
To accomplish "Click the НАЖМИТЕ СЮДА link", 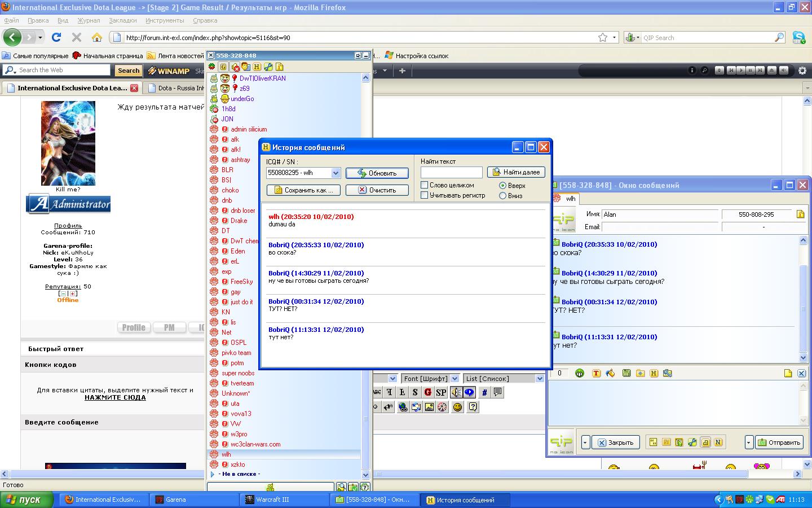I will pos(115,397).
